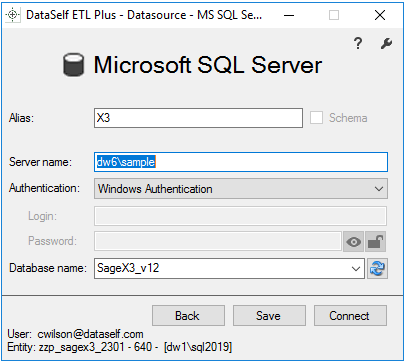The width and height of the screenshot is (404, 361).
Task: Open settings with the wrench icon
Action: click(386, 43)
